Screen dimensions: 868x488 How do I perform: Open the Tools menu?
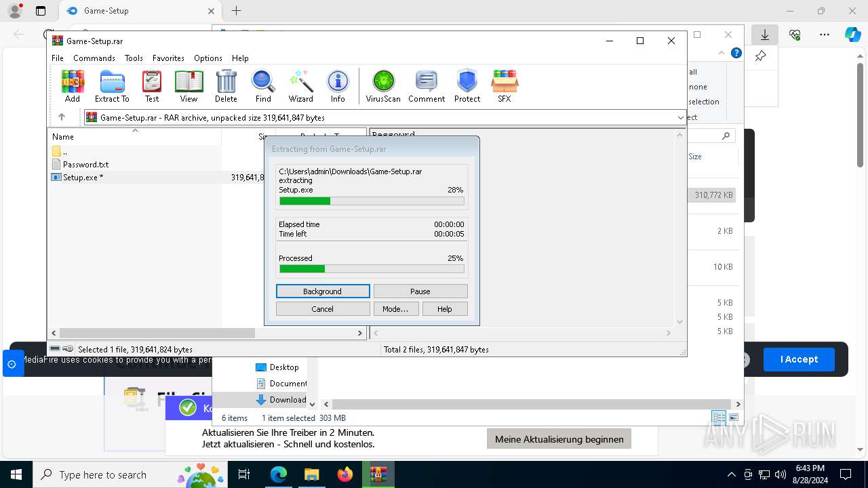(134, 58)
